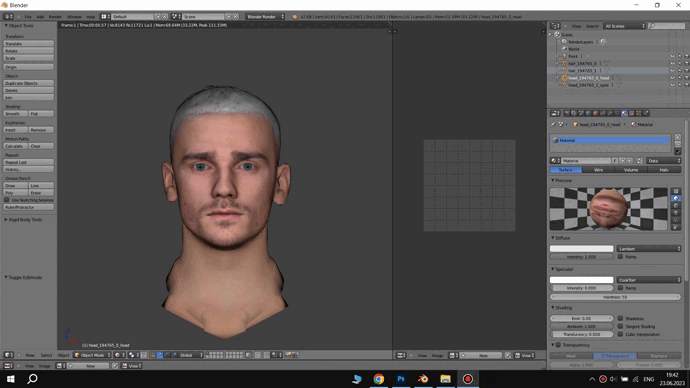Open Material properties tab icon
Screen dimensions: 690x388
tap(624, 113)
